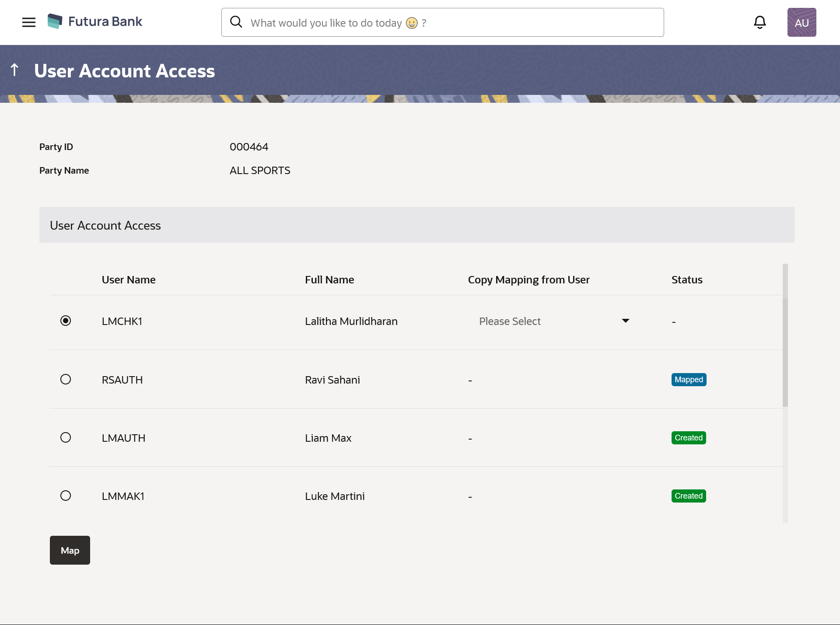Image resolution: width=840 pixels, height=625 pixels.
Task: Open the Please Select copy mapping dropdown
Action: click(547, 321)
